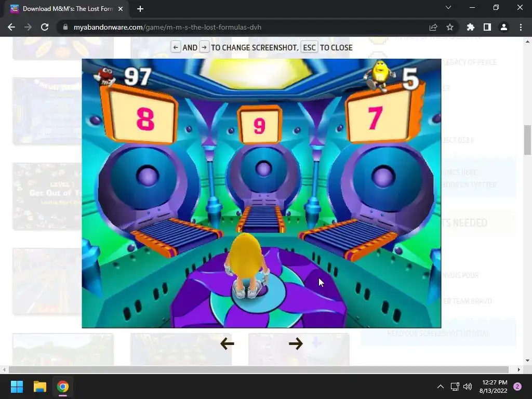
Task: Share this page icon
Action: tap(433, 27)
